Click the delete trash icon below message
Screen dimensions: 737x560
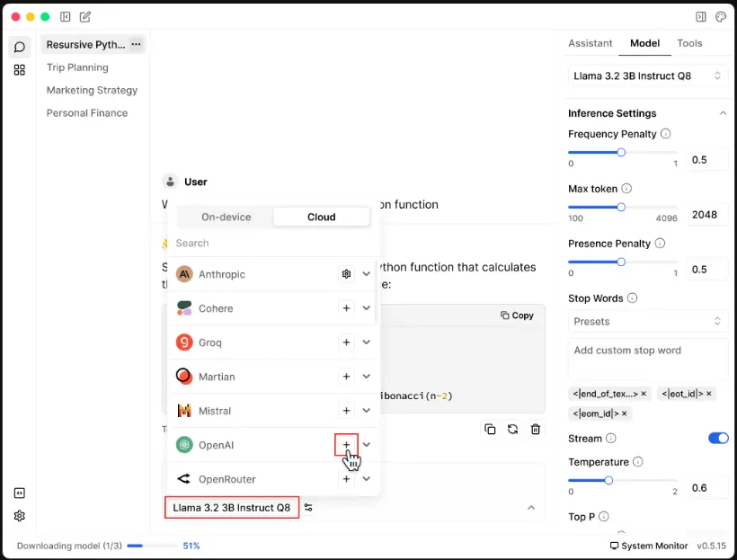(536, 430)
